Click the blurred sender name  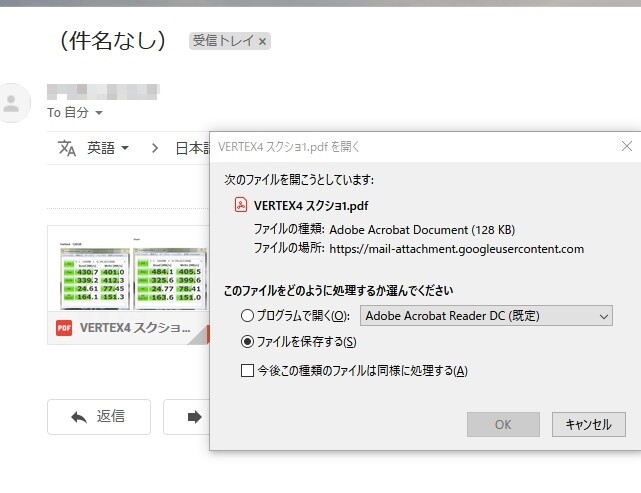click(103, 92)
